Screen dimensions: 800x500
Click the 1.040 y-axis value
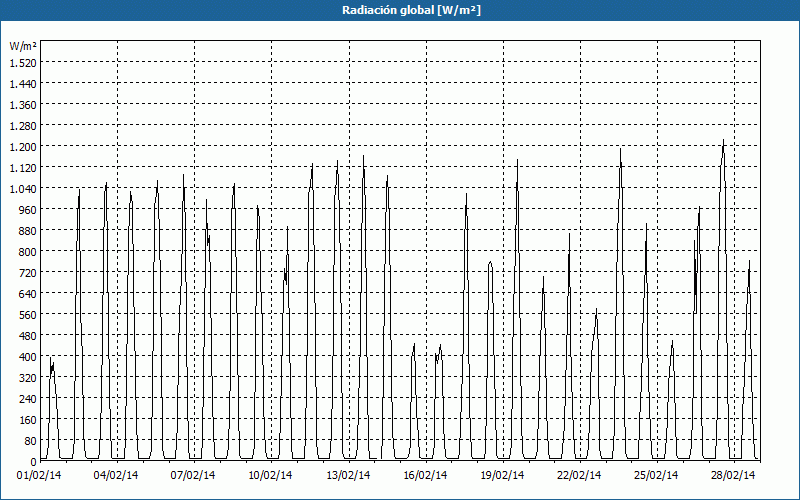pyautogui.click(x=23, y=189)
